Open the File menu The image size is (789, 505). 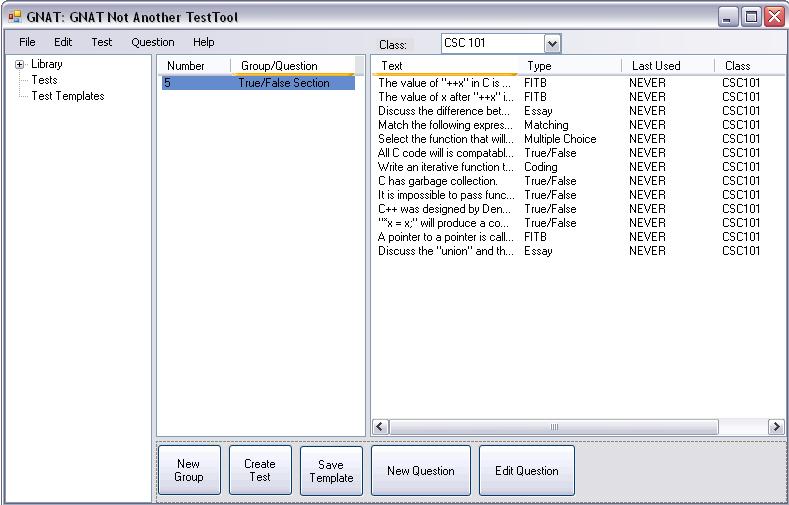click(x=27, y=42)
